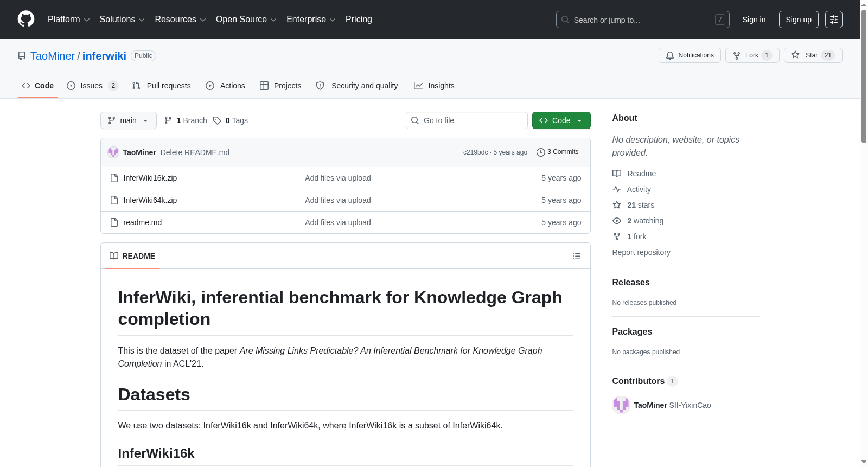Image resolution: width=868 pixels, height=467 pixels.
Task: Focus the Go to file search box
Action: tap(467, 120)
